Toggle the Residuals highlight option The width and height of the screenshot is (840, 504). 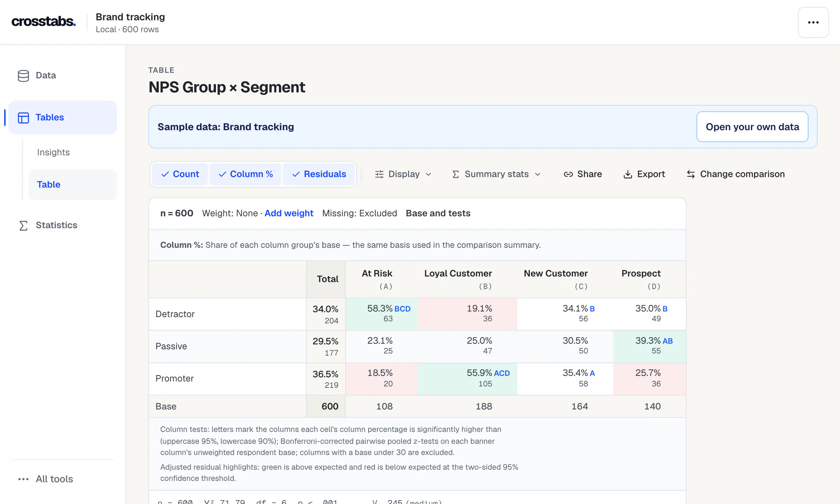319,174
